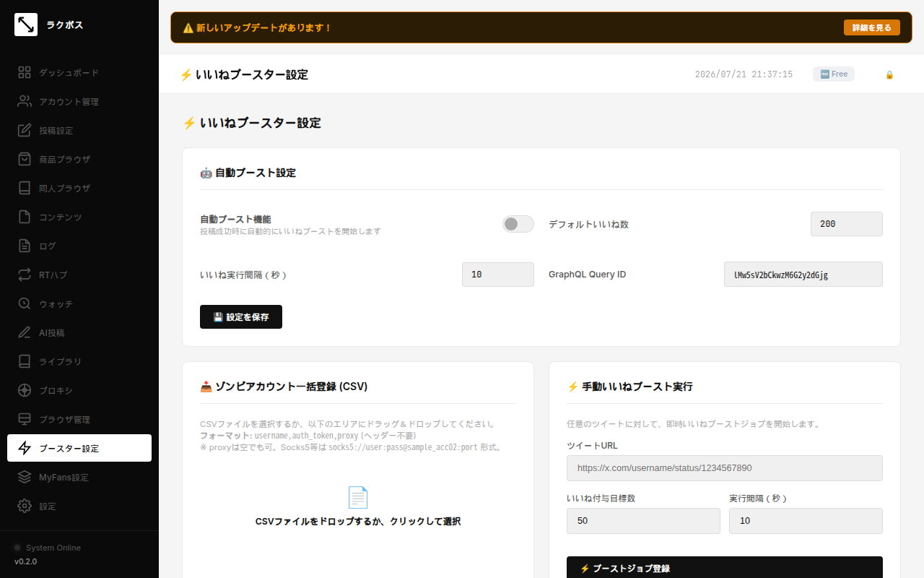
Task: Click the 自動ブースト設定 heading
Action: point(248,173)
